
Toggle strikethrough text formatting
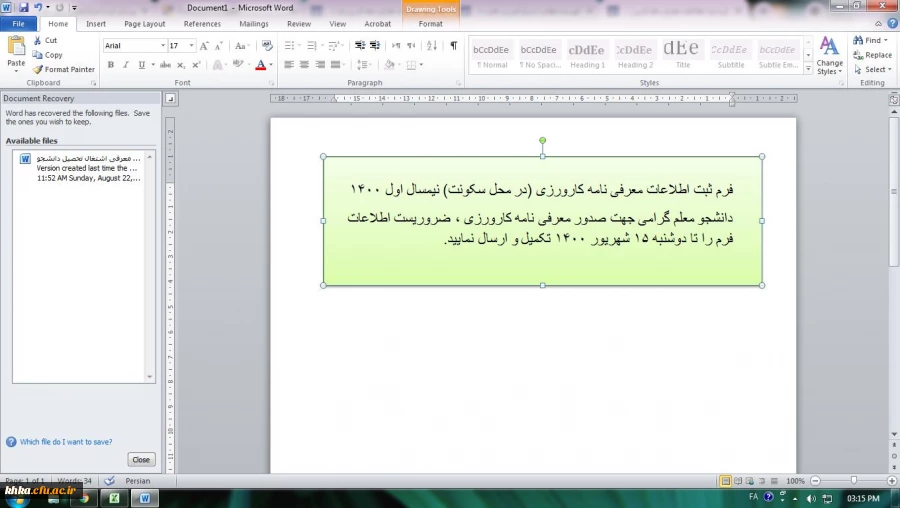[x=163, y=65]
